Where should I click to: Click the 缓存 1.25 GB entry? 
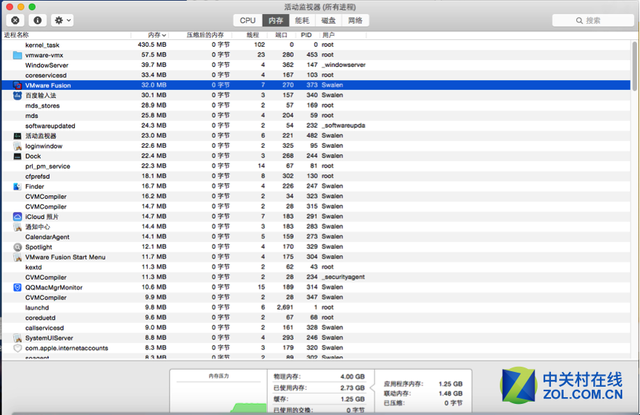319,399
